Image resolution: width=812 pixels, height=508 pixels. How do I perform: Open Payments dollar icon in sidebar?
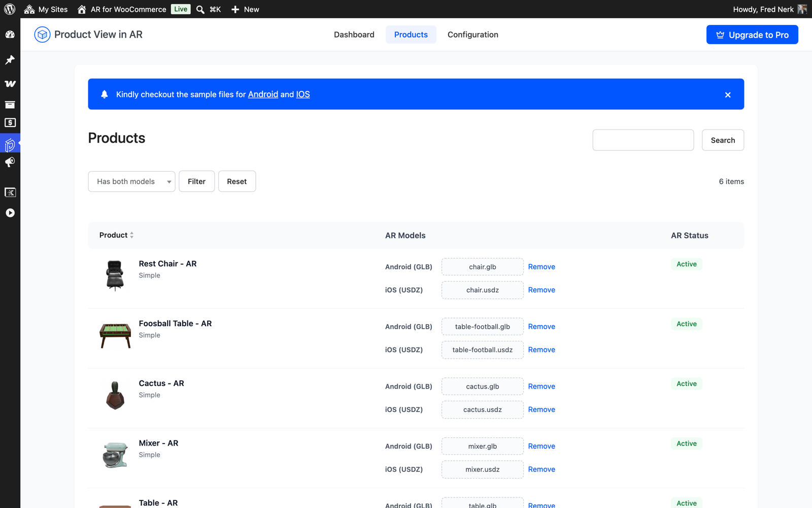tap(10, 123)
